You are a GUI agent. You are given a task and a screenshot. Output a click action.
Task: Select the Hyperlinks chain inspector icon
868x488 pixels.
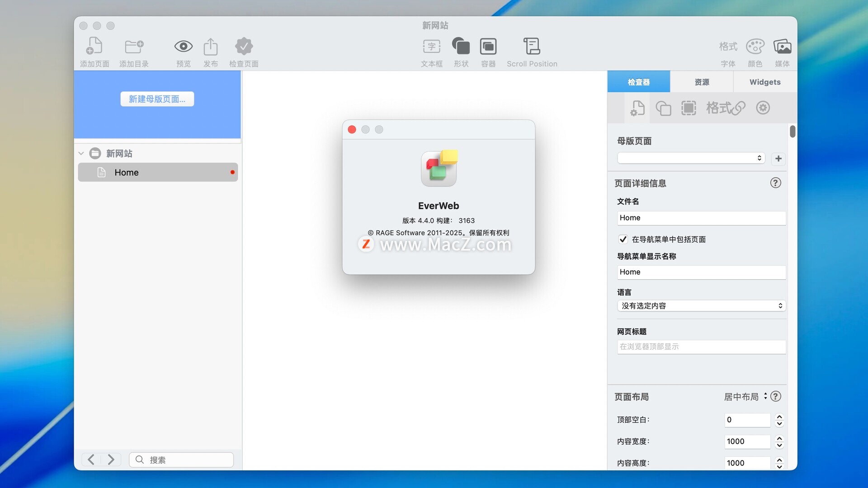click(x=738, y=108)
